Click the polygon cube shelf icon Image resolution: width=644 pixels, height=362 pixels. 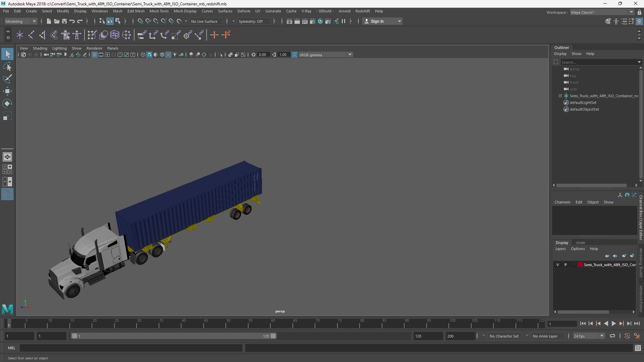click(x=115, y=35)
